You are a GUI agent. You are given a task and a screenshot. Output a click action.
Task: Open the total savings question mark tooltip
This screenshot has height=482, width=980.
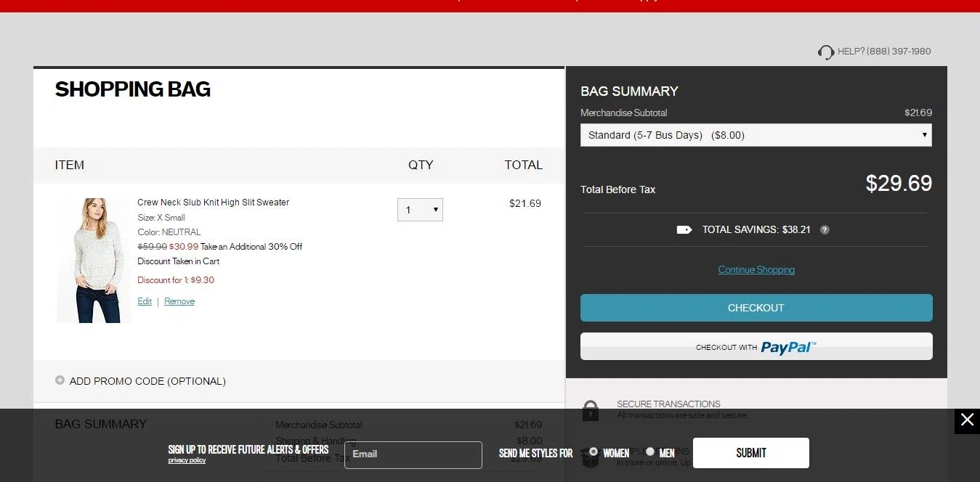tap(825, 229)
